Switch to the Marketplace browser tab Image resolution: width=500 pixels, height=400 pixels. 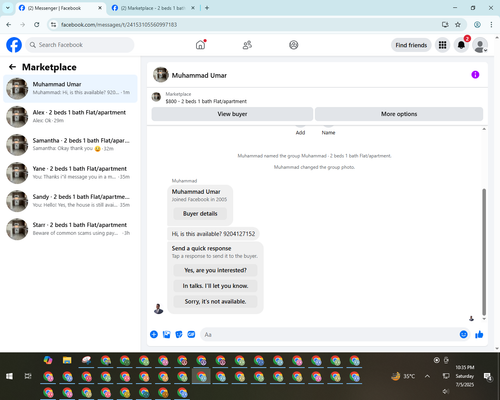(x=153, y=8)
